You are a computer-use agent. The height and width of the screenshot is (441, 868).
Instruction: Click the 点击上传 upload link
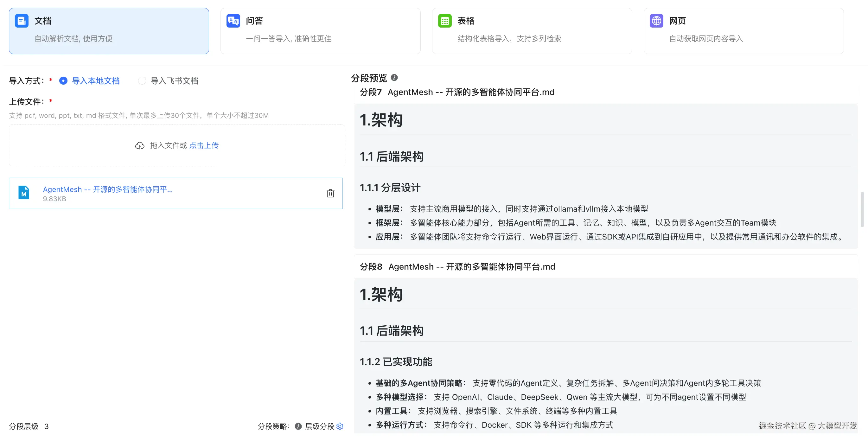point(204,145)
